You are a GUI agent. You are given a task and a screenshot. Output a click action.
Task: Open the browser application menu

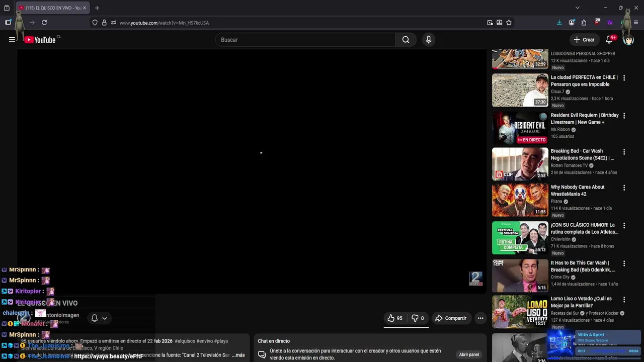tap(636, 23)
